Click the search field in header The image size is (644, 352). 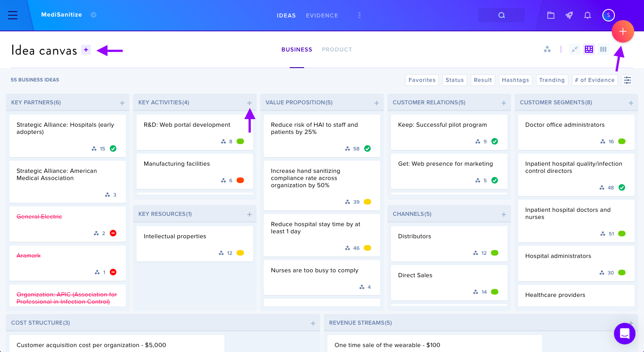[502, 15]
